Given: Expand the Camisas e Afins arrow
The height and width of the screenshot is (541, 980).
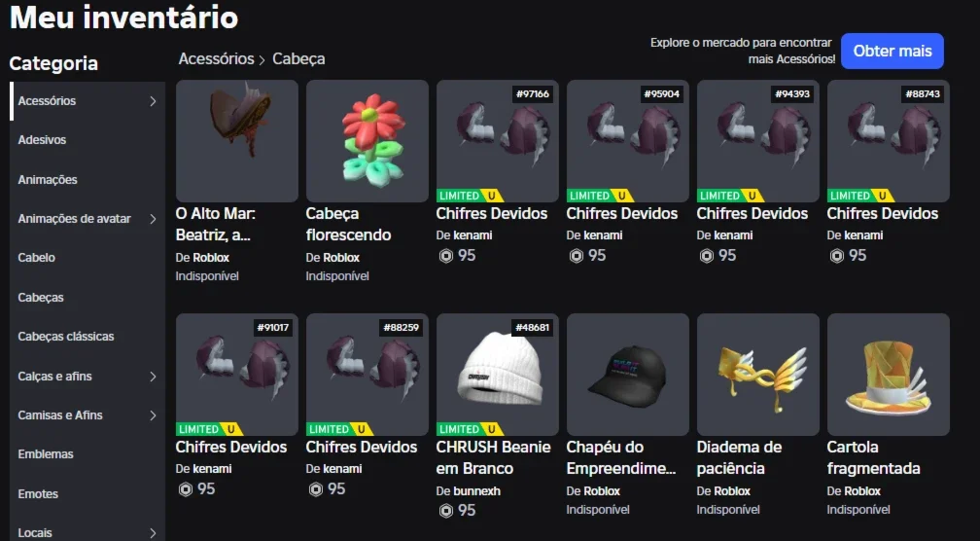Looking at the screenshot, I should tap(153, 415).
